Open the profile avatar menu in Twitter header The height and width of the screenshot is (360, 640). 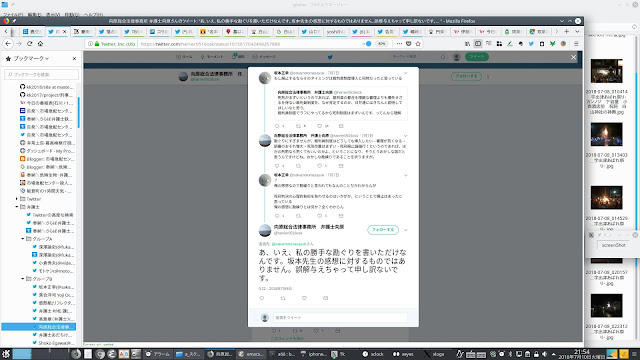pos(457,57)
